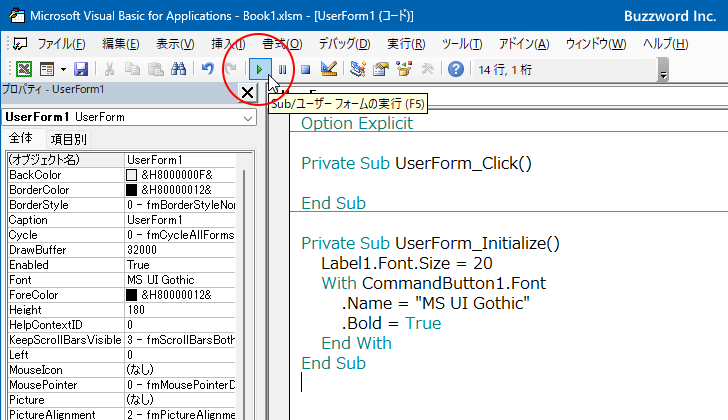
Task: Select the KeepScrollBarsVisible property value
Action: [x=180, y=340]
